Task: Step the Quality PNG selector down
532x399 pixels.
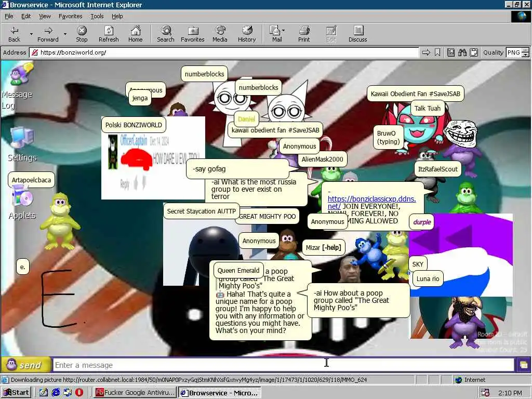Action: pyautogui.click(x=525, y=55)
